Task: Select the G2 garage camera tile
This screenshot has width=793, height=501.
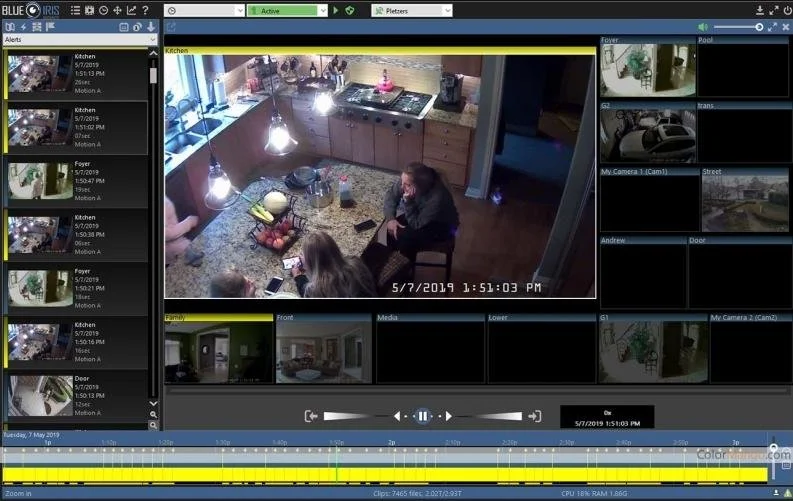Action: (x=648, y=132)
